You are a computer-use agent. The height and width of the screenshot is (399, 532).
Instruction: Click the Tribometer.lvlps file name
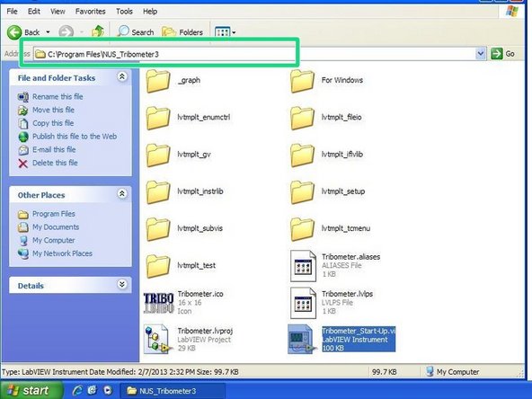tap(347, 294)
